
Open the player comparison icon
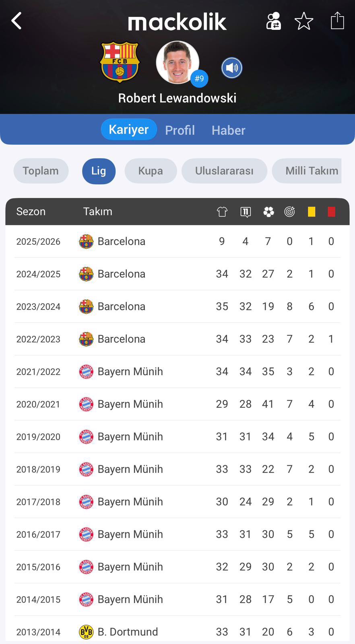pos(273,21)
